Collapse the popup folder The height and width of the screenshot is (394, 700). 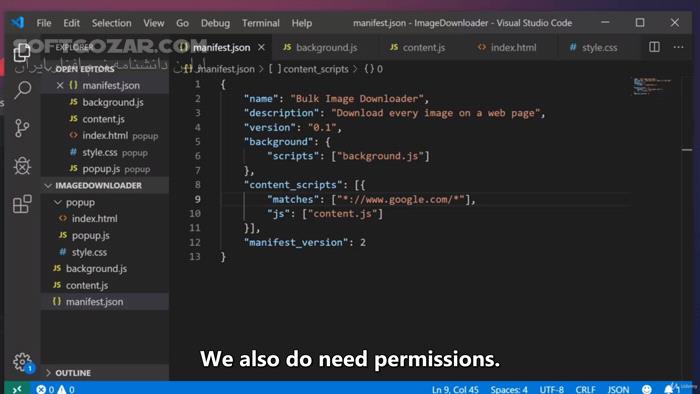pyautogui.click(x=80, y=202)
